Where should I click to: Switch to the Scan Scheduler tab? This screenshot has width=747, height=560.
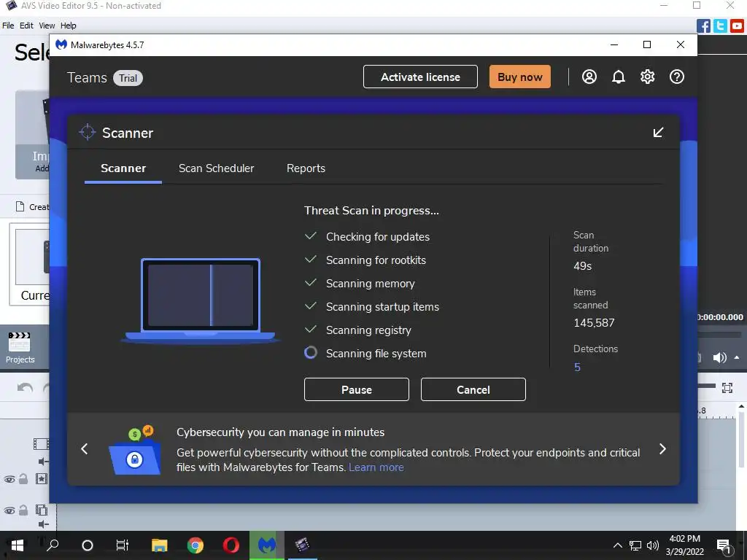[x=216, y=168]
